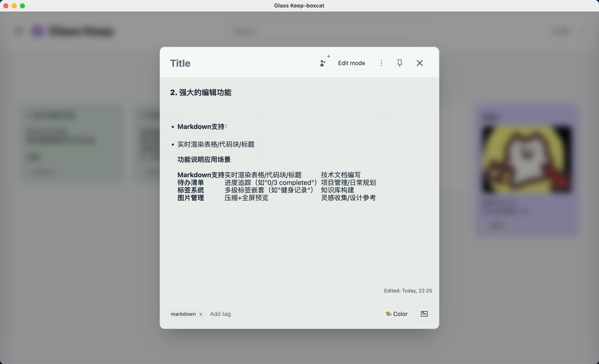The width and height of the screenshot is (599, 364).
Task: Click the Edited: Today, 22:25 timestamp
Action: tap(408, 291)
